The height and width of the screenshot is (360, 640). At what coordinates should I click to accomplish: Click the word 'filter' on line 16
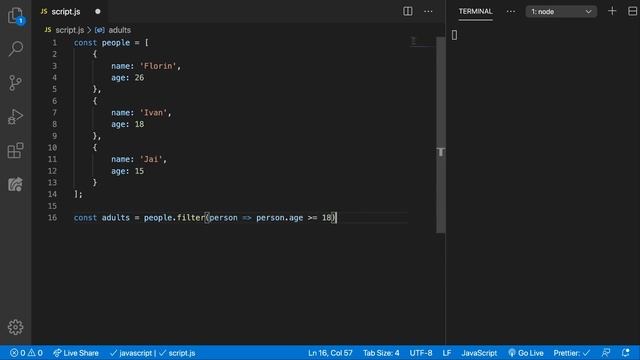(x=191, y=218)
